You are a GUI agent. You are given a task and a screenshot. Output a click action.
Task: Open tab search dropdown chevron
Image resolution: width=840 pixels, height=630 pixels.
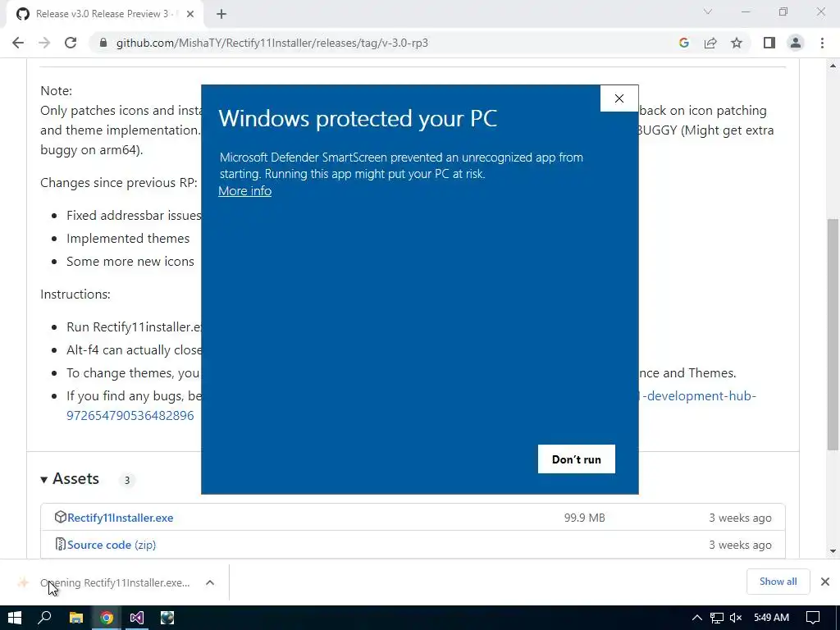[708, 11]
